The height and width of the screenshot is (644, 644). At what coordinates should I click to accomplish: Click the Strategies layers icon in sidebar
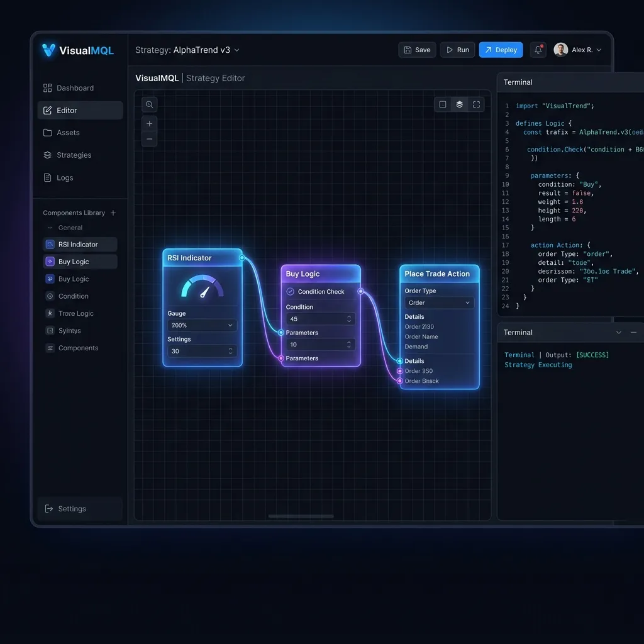(x=48, y=155)
